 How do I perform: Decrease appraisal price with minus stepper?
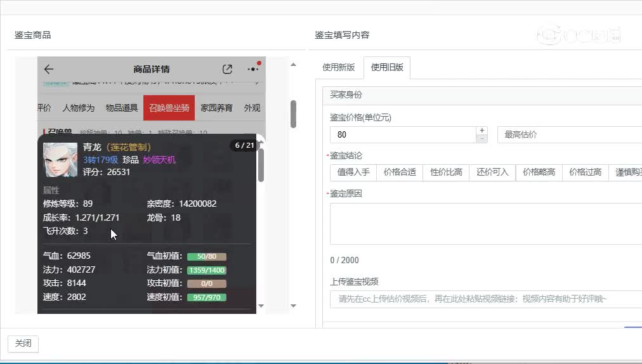pos(482,138)
